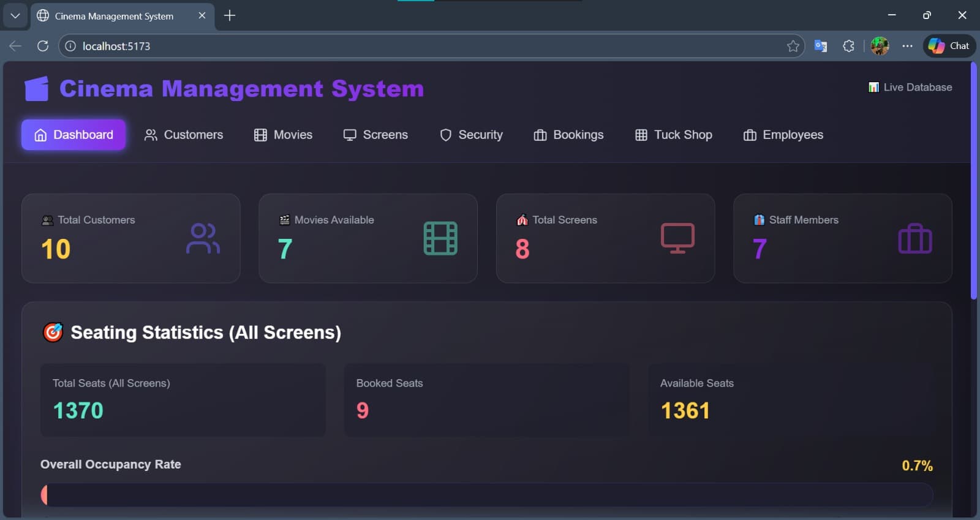Viewport: 980px width, 520px height.
Task: Click the Total Seats value 1370
Action: (78, 410)
